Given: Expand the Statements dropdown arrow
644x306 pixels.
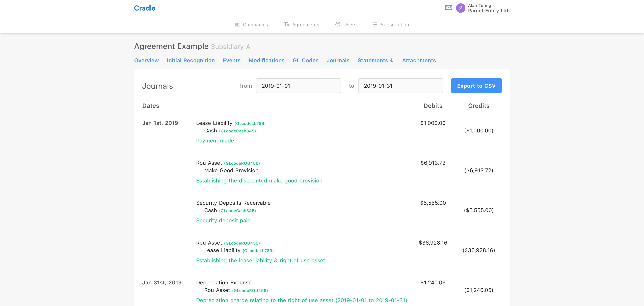Looking at the screenshot, I should click(392, 60).
